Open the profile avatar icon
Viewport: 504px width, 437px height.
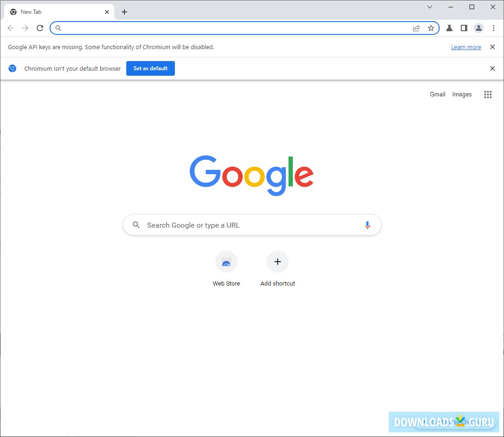(479, 28)
